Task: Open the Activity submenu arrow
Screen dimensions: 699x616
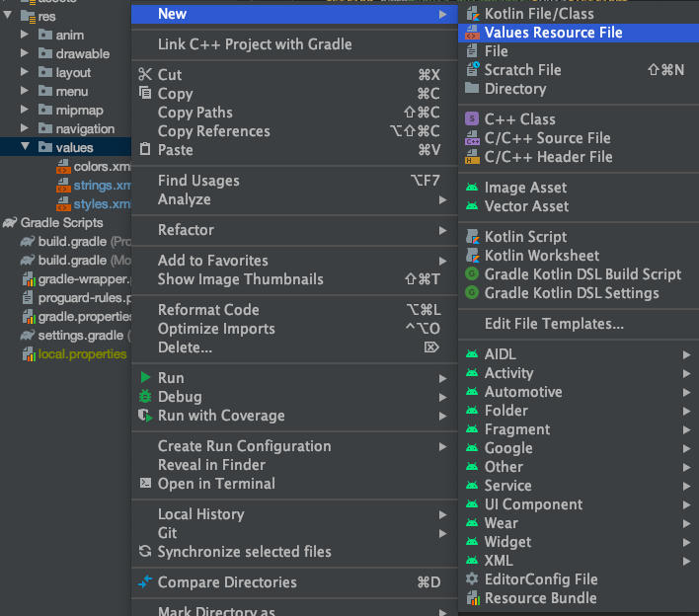Action: click(686, 373)
